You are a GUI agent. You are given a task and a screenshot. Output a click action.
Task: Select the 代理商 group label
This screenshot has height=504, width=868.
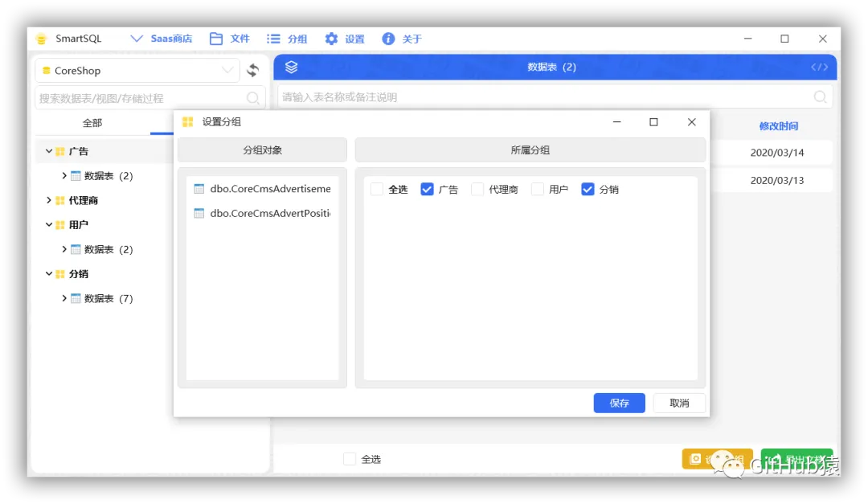tap(84, 200)
